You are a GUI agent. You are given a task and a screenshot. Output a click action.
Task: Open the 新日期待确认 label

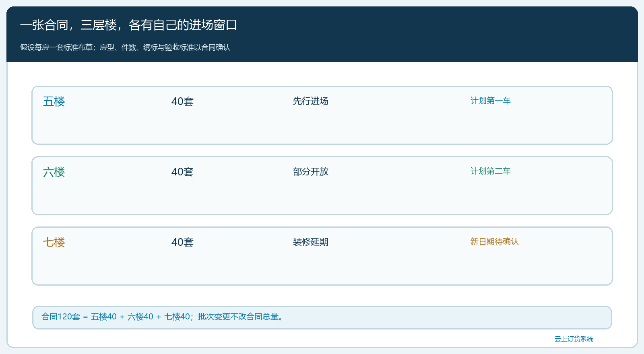pyautogui.click(x=494, y=241)
